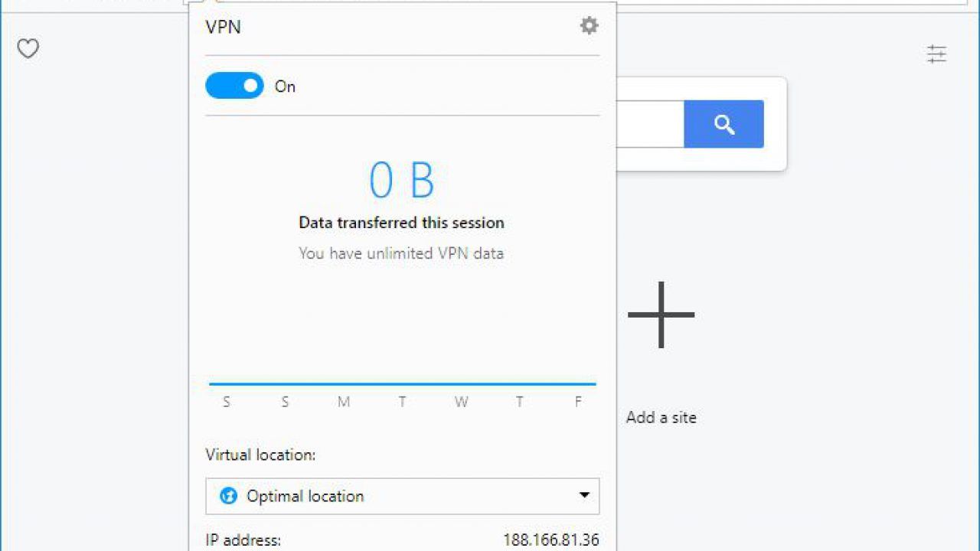Open the Optimal location combo box
Image resolution: width=980 pixels, height=551 pixels.
coord(402,496)
